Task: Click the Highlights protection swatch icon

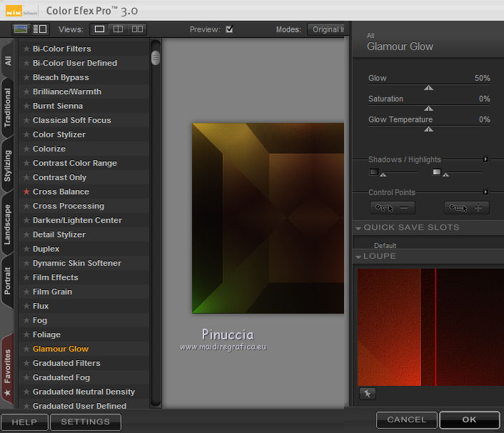Action: pos(436,171)
